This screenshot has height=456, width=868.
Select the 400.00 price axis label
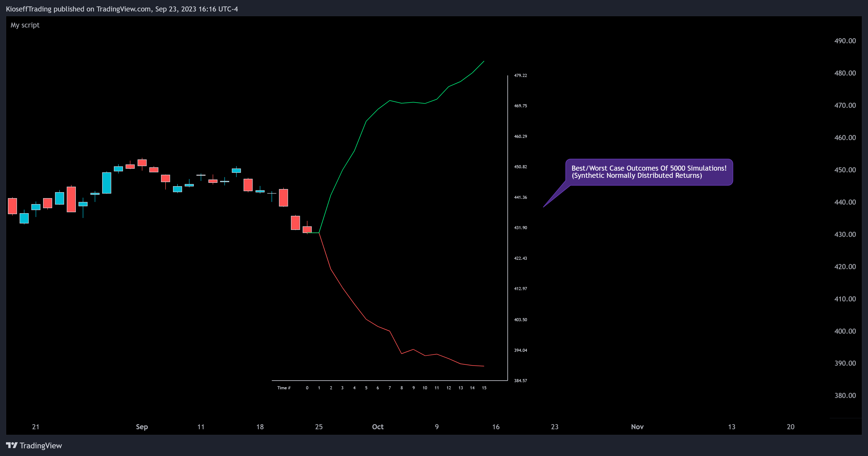tap(845, 331)
